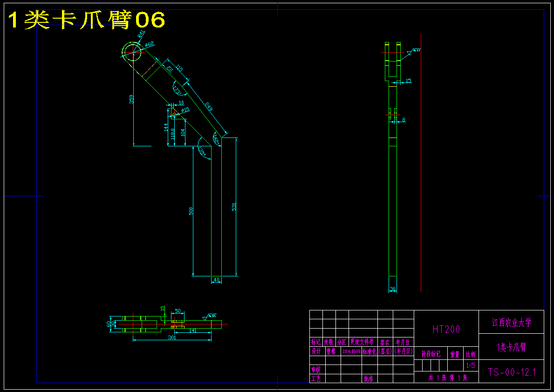Click the vertical dimension "500"
The width and height of the screenshot is (554, 392).
191,212
